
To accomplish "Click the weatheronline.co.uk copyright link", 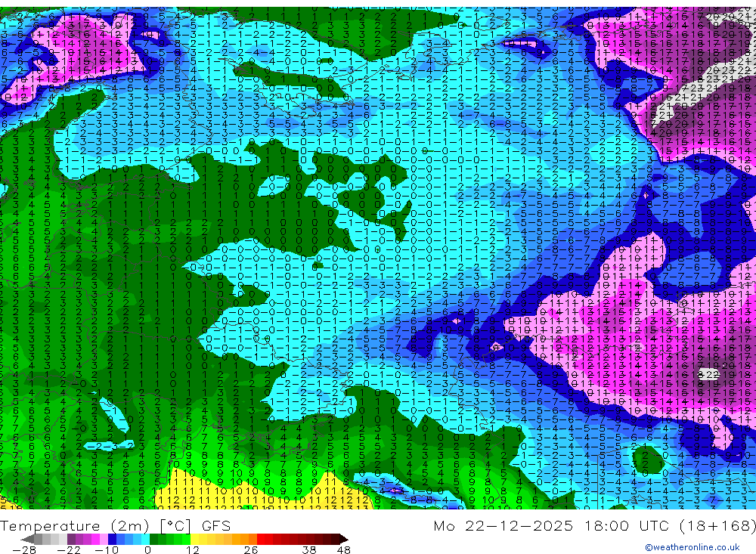I will point(692,546).
